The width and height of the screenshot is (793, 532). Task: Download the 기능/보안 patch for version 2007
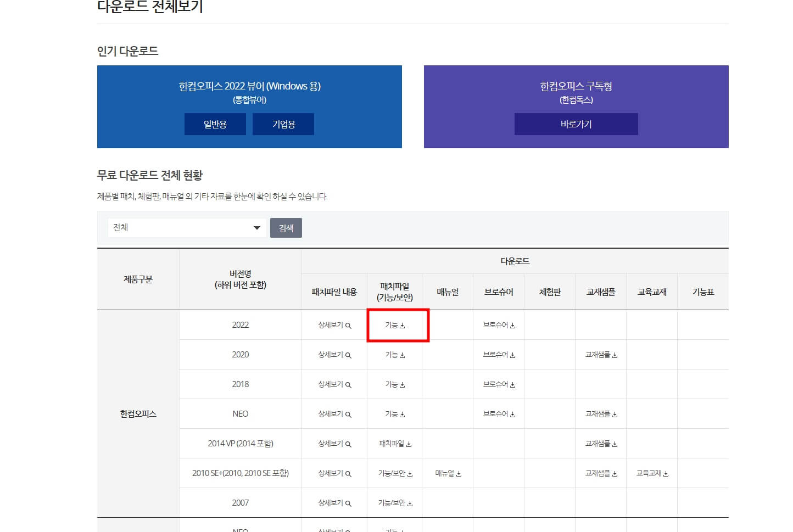(x=395, y=503)
